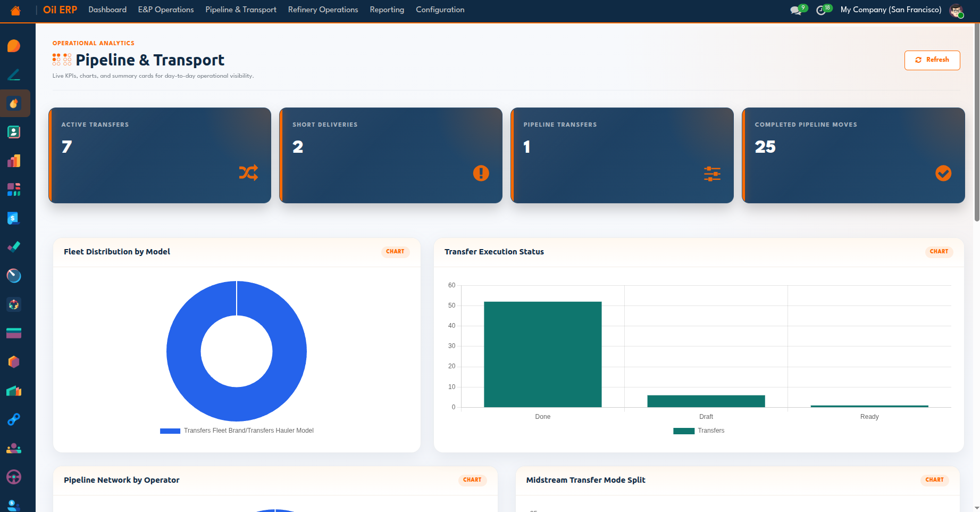Click the OPERATIONAL ANALYTICS label
Screen dimensions: 980x512
pos(94,43)
